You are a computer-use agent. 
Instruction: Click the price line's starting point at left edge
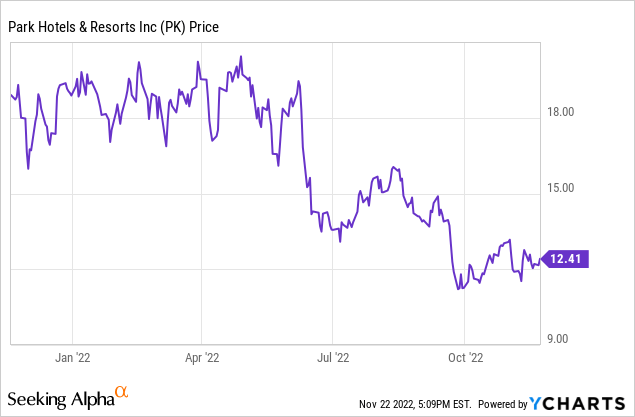(10, 95)
